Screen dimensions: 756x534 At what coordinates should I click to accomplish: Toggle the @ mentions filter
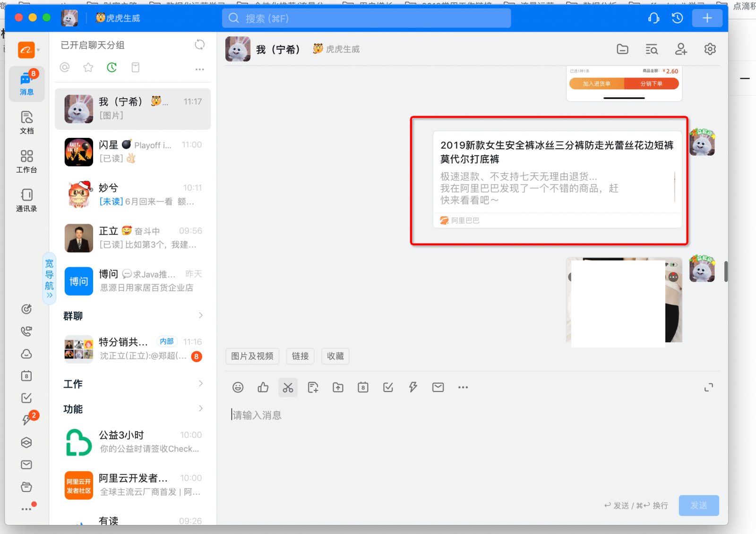pos(65,67)
